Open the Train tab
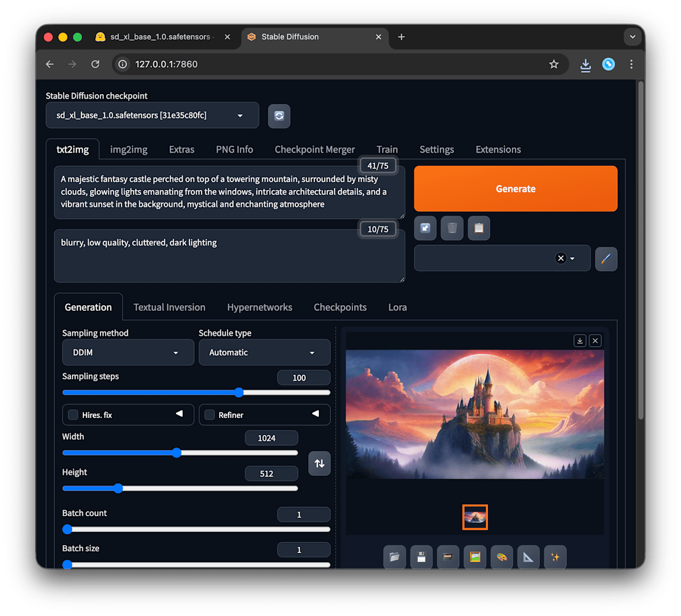The height and width of the screenshot is (616, 681). tap(387, 150)
